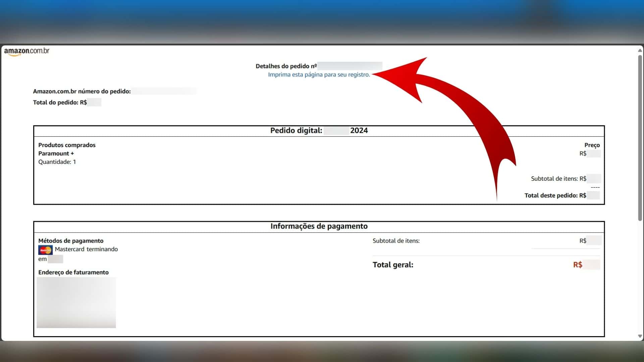Screen dimensions: 644x362
Task: Click 'Subtotal de itens:' in payment section
Action: click(x=396, y=241)
